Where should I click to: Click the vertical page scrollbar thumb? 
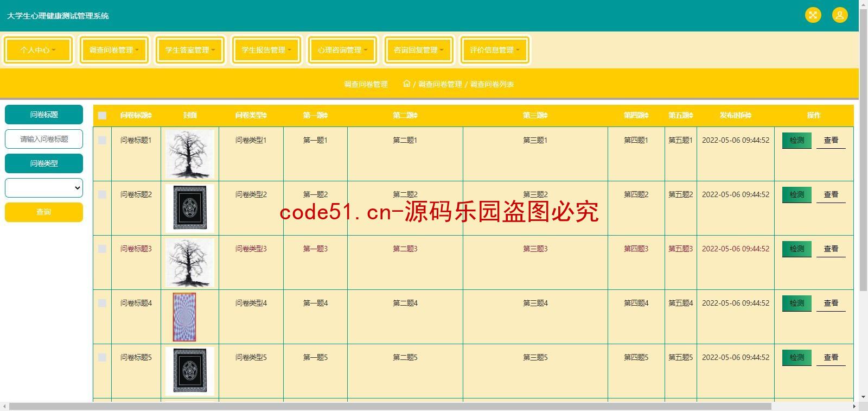[x=863, y=149]
